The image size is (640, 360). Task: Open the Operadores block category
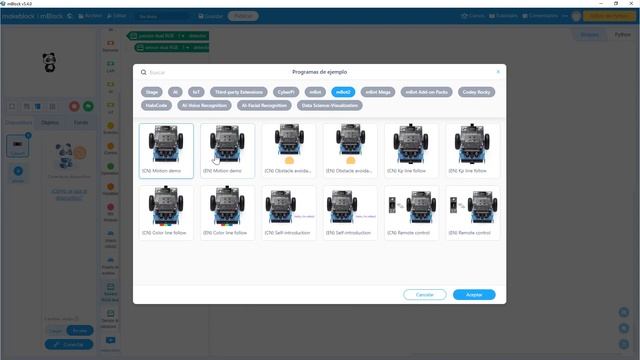click(110, 169)
